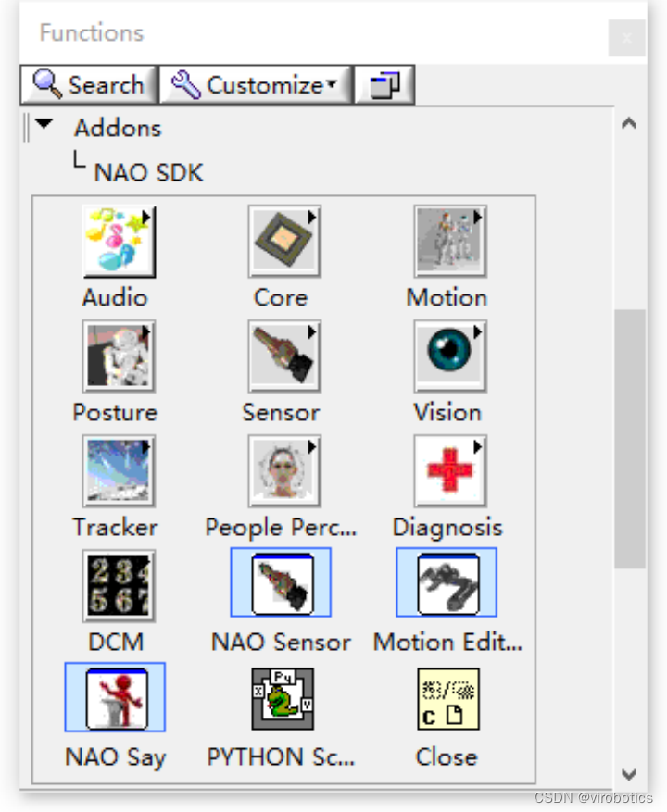Select the NAO SDK tree entry

click(148, 172)
